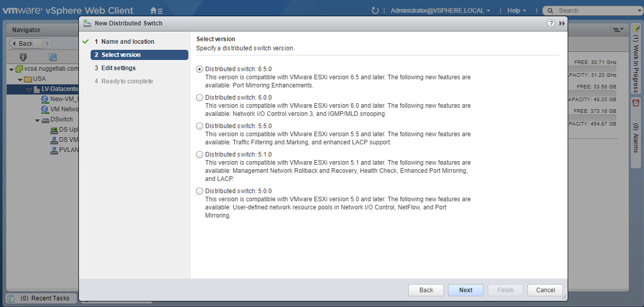The height and width of the screenshot is (307, 644).
Task: Click the Recent Tasks clipboard icon
Action: pos(11,298)
